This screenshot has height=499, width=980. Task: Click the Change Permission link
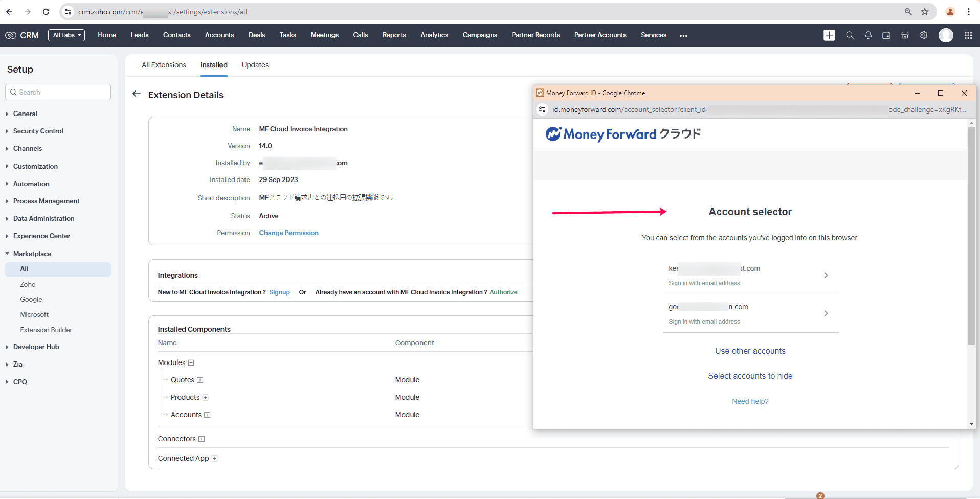click(288, 233)
